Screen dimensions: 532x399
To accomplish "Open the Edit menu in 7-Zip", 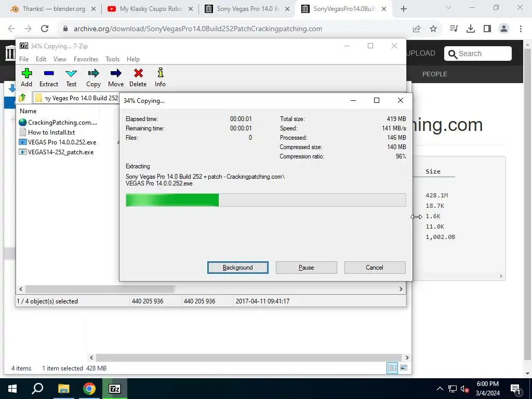I will (41, 59).
